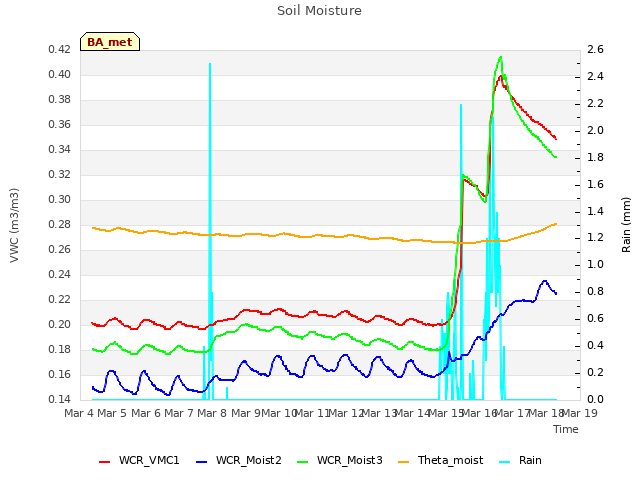Viewport: 640px width, 480px height.
Task: Click the 1.2 right axis value
Action: [595, 238]
